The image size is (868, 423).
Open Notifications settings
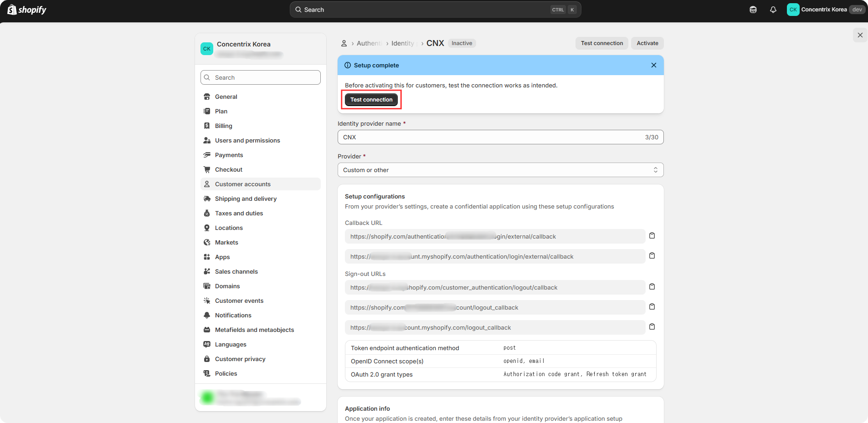261,315
